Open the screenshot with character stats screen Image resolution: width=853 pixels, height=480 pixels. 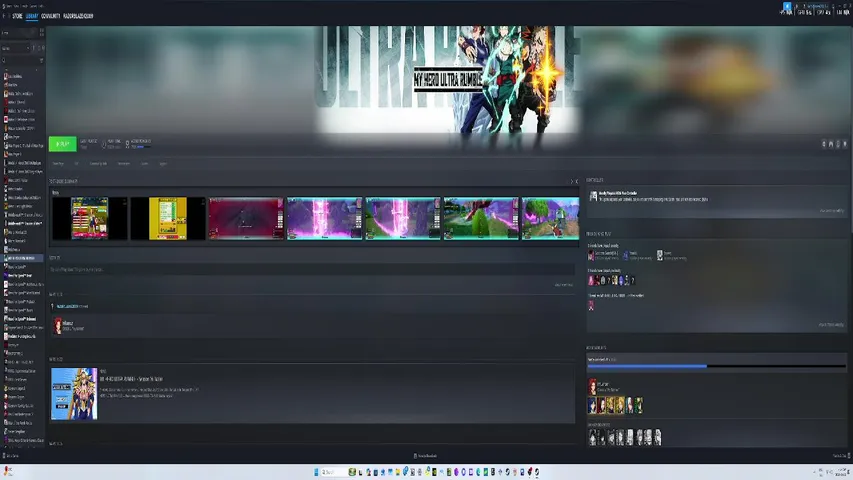coord(90,218)
